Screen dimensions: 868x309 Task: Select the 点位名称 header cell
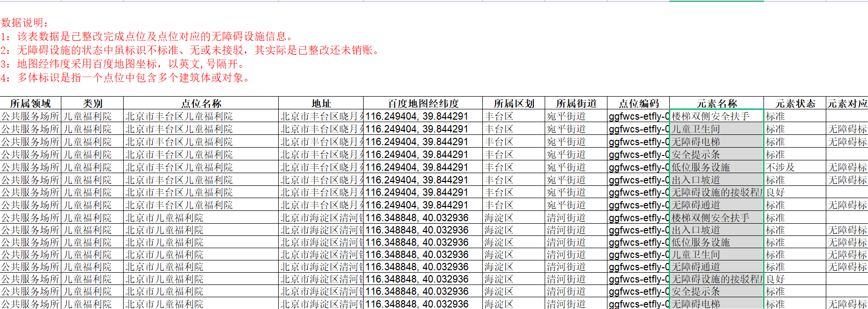coord(201,103)
